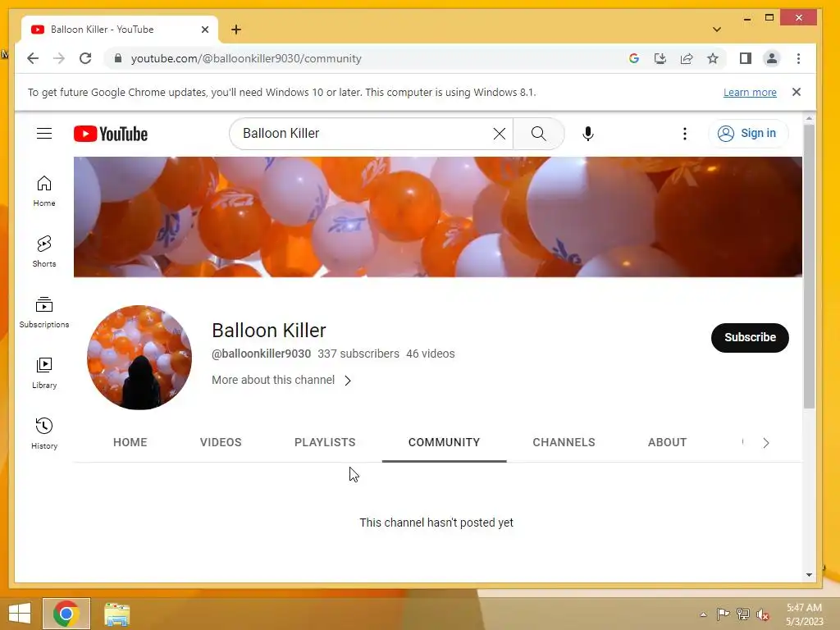The image size is (840, 630).
Task: Click the Balloon Killer channel name
Action: 269,331
